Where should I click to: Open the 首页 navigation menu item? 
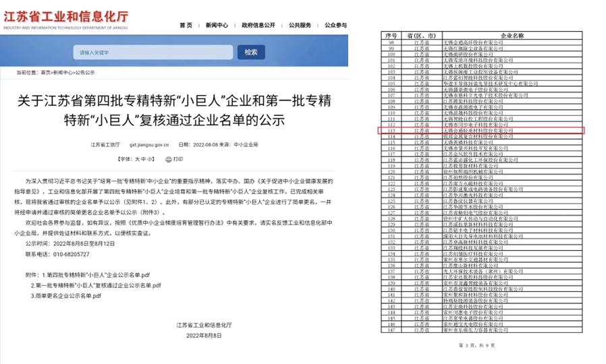pos(186,25)
